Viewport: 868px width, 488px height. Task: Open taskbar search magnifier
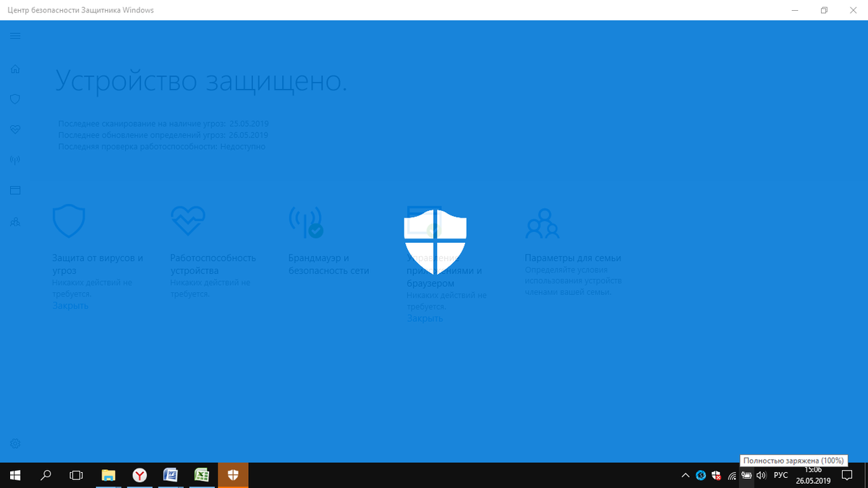pyautogui.click(x=46, y=475)
